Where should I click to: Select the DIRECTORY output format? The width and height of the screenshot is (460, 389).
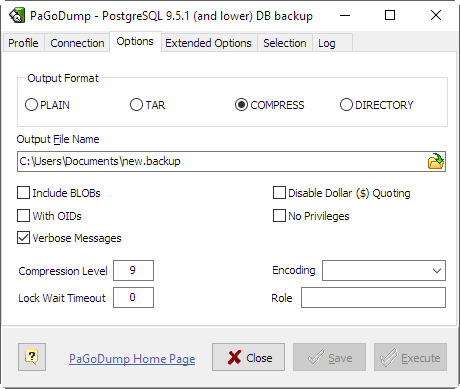click(376, 105)
